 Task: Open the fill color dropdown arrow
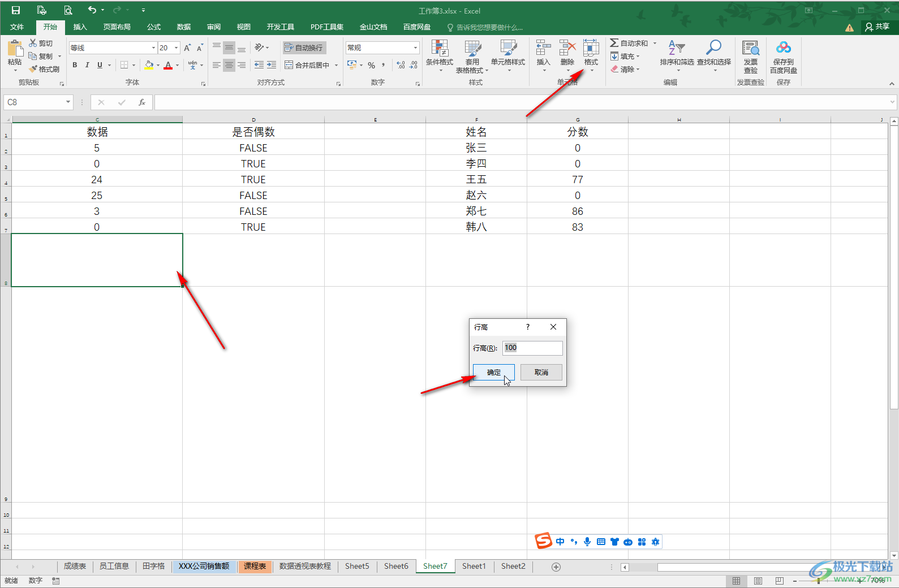click(x=158, y=65)
